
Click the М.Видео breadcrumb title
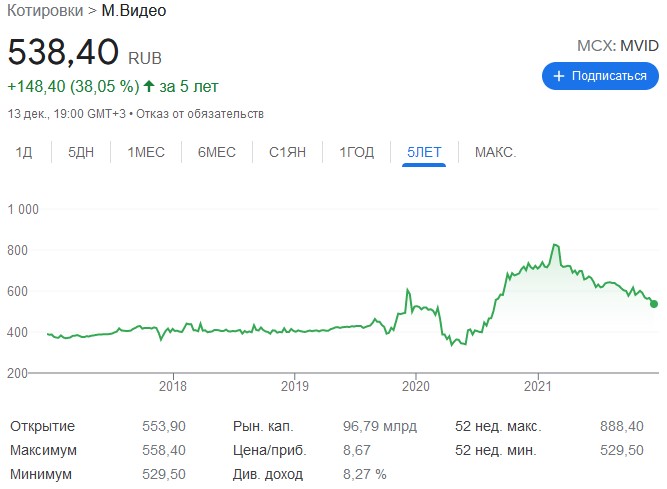[x=134, y=11]
